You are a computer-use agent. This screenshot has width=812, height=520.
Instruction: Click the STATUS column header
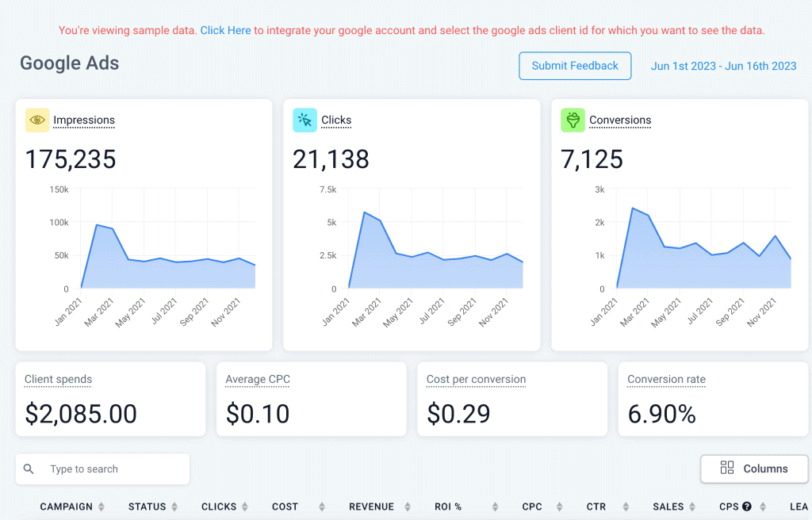(x=147, y=507)
